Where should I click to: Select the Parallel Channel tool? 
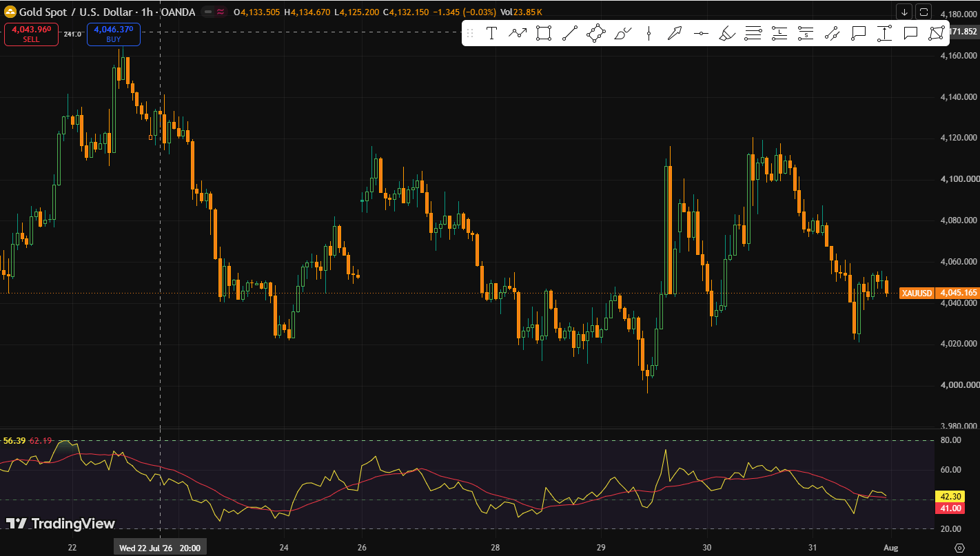(x=832, y=33)
